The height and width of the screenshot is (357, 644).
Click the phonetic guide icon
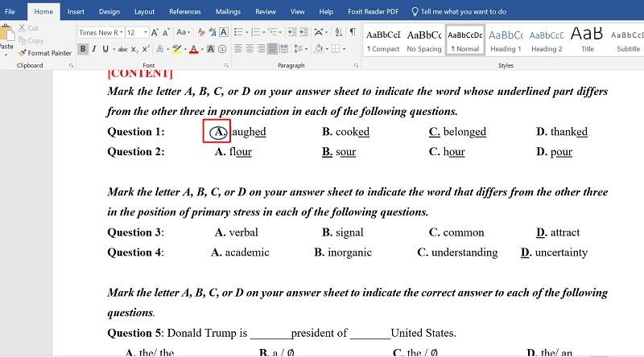pos(213,32)
